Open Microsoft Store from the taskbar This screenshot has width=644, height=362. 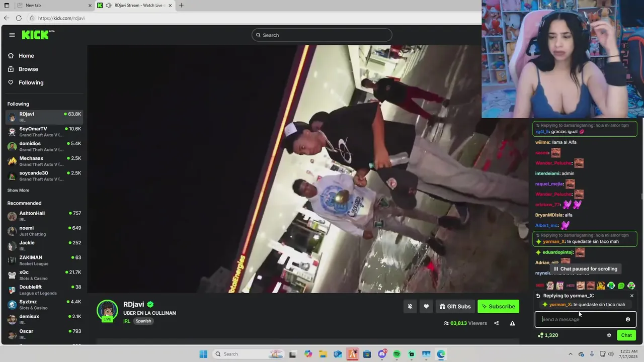[367, 354]
